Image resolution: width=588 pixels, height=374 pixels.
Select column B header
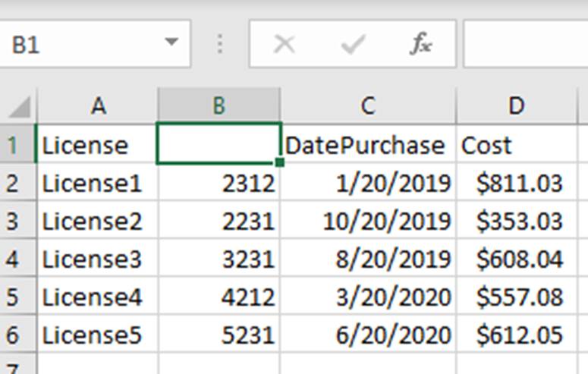point(219,106)
